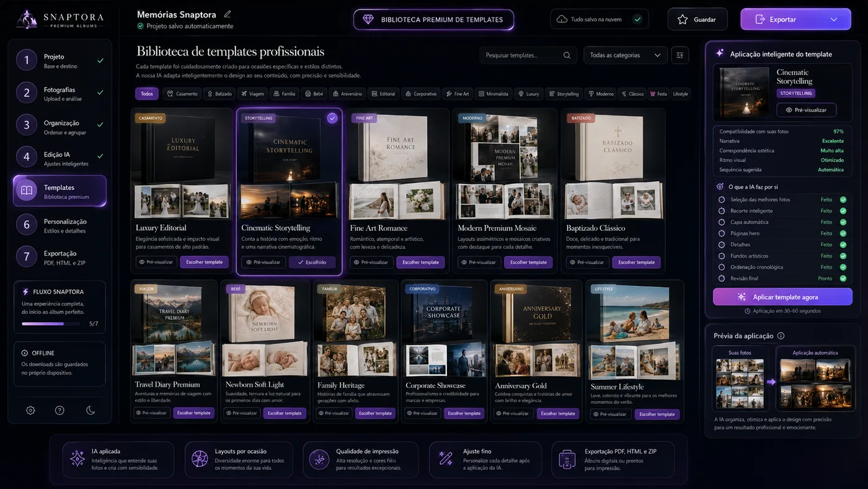Toggle the selected checkmark on Cinematic Storytelling card
868x489 pixels.
[332, 118]
